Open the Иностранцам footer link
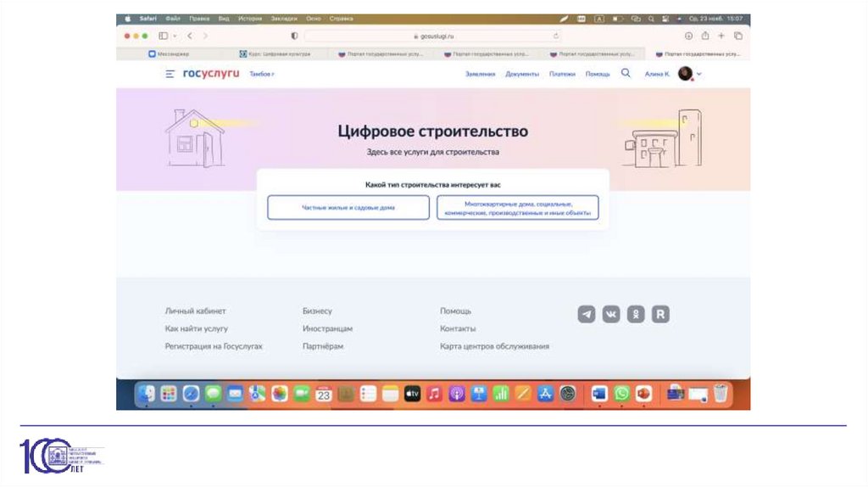868x487 pixels. pos(327,328)
